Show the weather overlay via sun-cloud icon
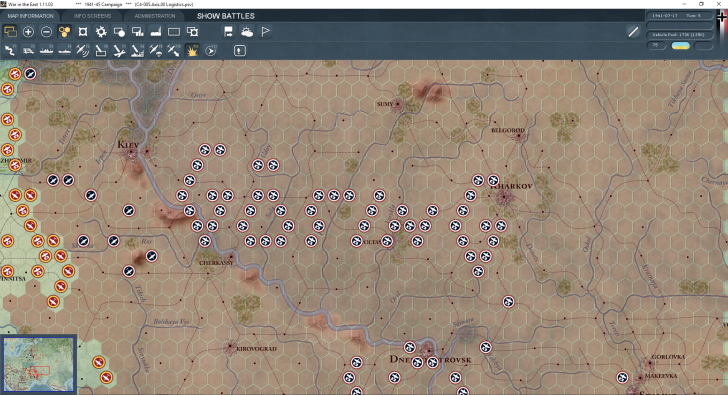This screenshot has width=728, height=395. (x=247, y=32)
